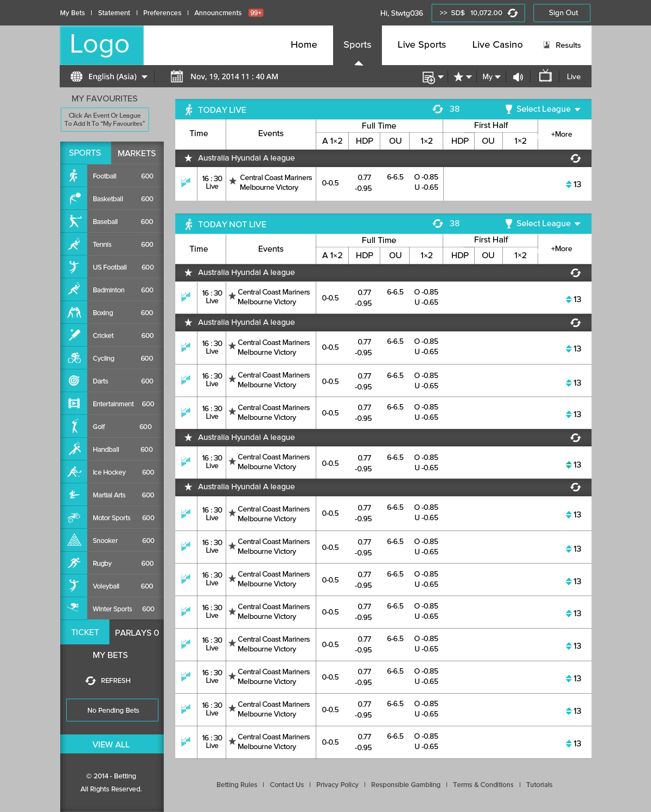Click the Cricket sport icon
Image resolution: width=651 pixels, height=812 pixels.
tap(74, 335)
